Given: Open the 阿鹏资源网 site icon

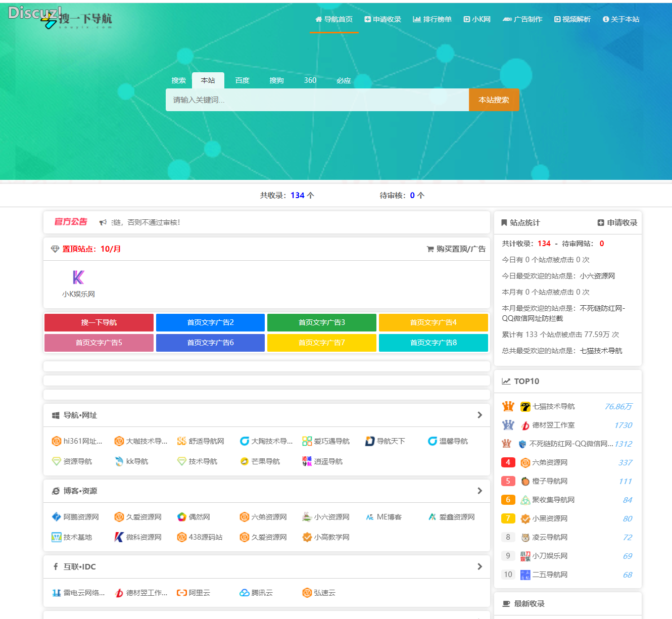Looking at the screenshot, I should tap(57, 517).
